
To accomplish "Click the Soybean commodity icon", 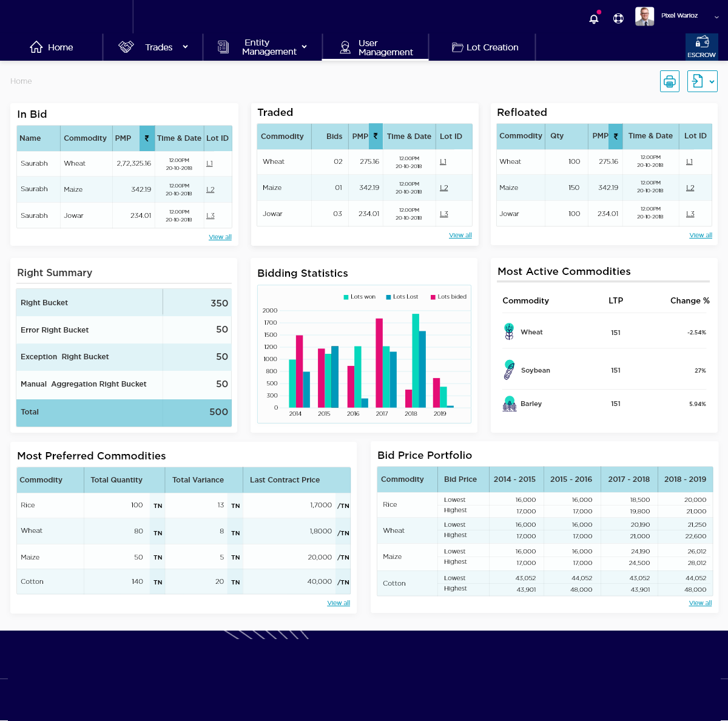I will click(x=509, y=370).
